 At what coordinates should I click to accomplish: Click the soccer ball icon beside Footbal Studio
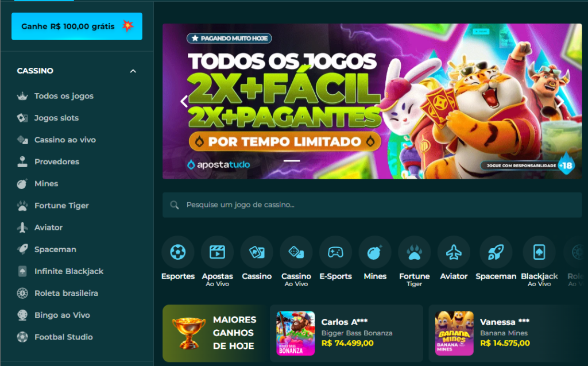(22, 337)
